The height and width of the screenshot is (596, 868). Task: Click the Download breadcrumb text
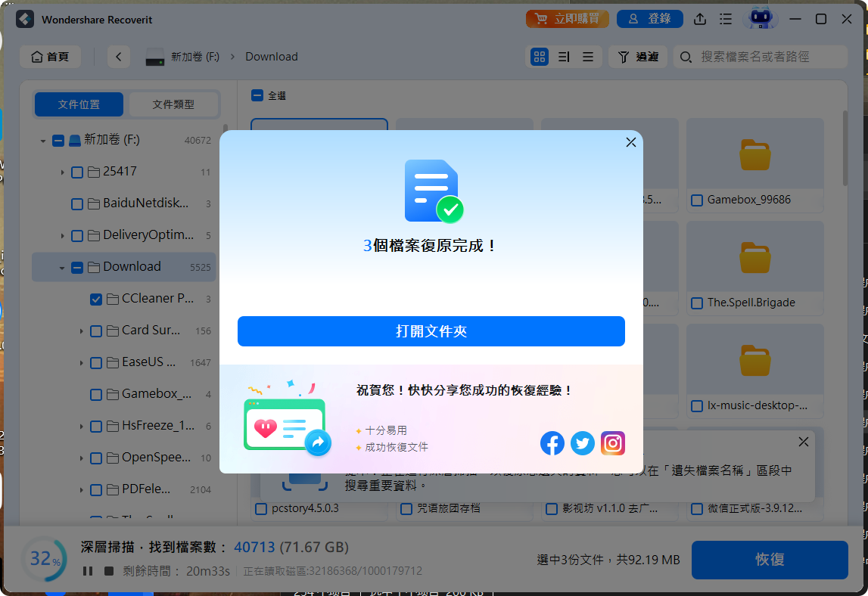pos(271,57)
